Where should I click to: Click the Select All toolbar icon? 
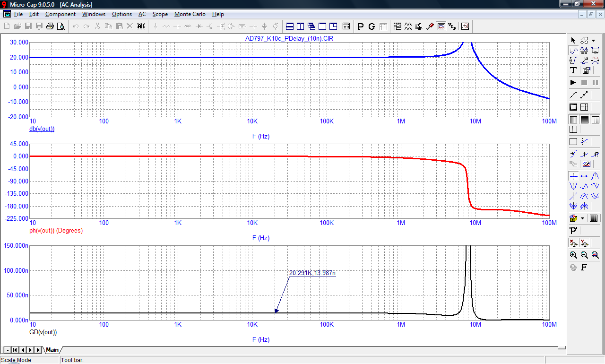point(140,26)
